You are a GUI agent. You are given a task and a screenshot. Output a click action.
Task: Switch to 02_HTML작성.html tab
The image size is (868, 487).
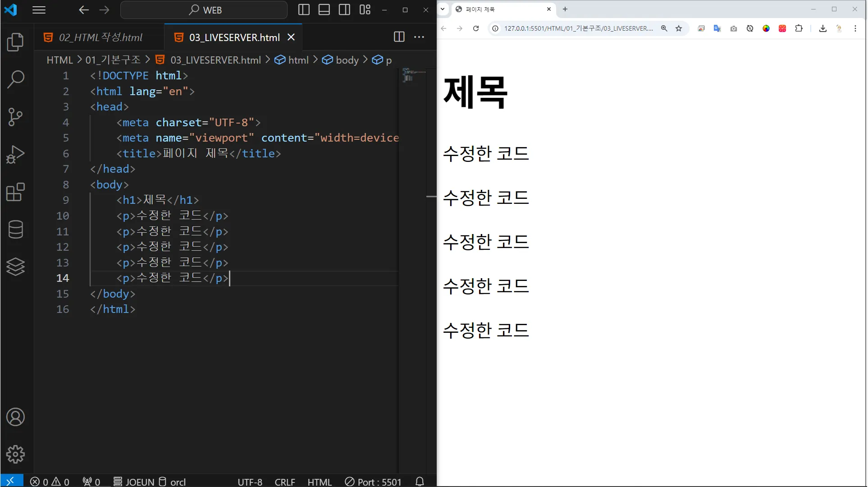click(x=100, y=37)
